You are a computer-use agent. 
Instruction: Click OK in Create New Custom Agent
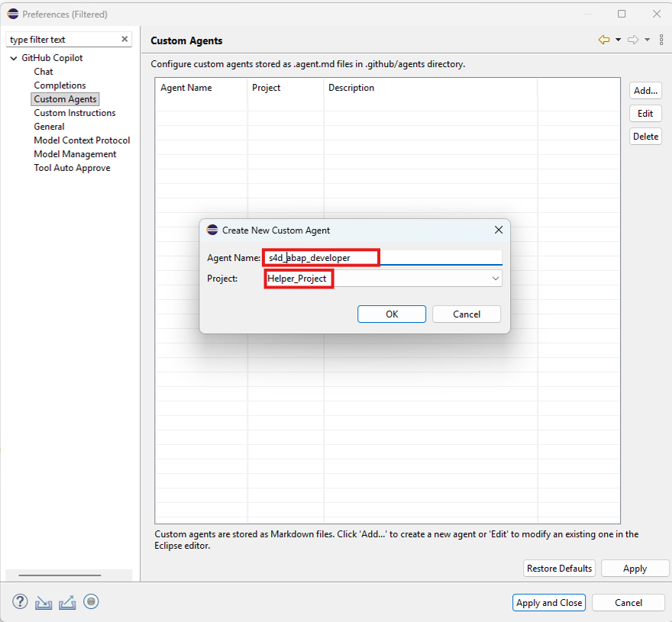392,314
